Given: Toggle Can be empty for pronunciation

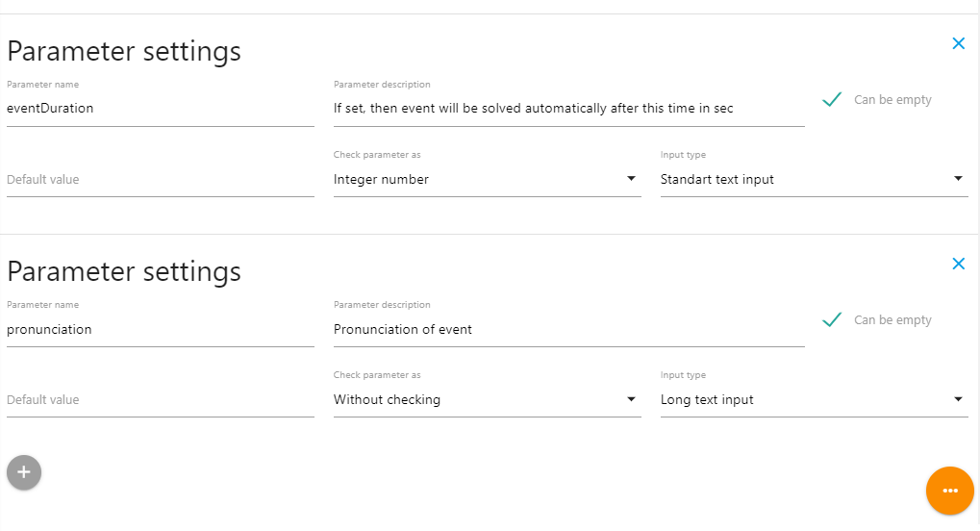Looking at the screenshot, I should (x=833, y=319).
